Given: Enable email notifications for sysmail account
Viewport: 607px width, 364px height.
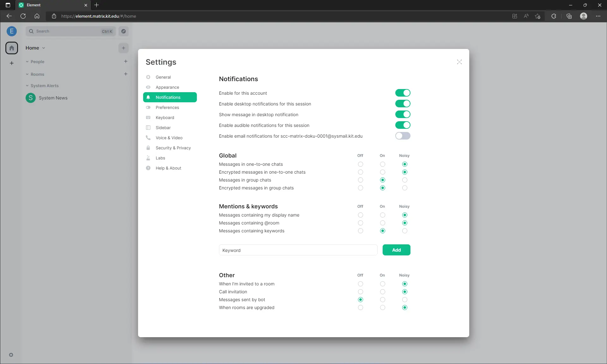Looking at the screenshot, I should 403,136.
